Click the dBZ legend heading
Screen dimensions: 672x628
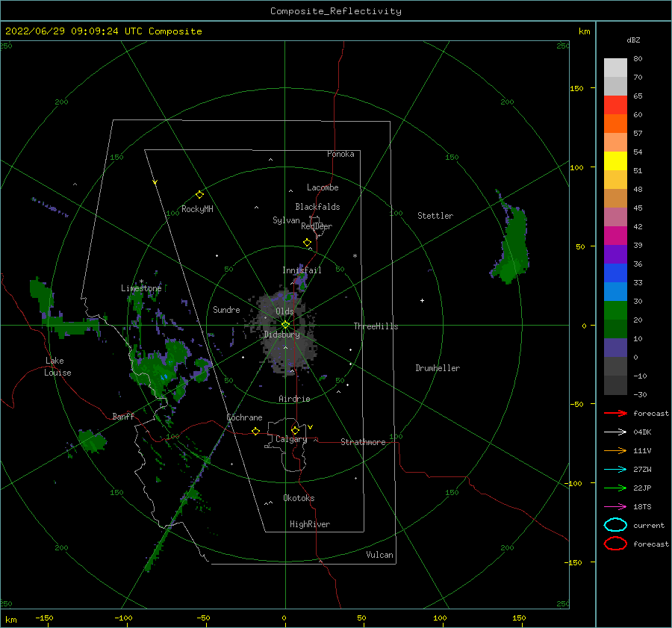click(633, 40)
